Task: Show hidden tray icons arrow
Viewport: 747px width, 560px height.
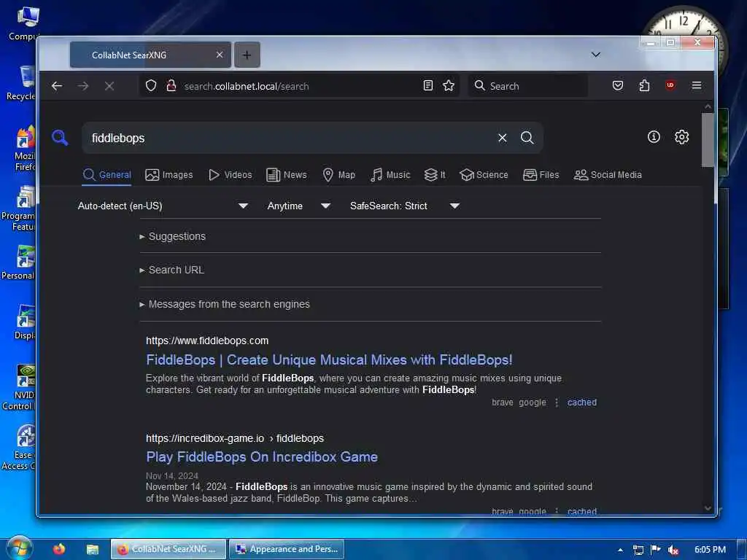Action: (620, 550)
